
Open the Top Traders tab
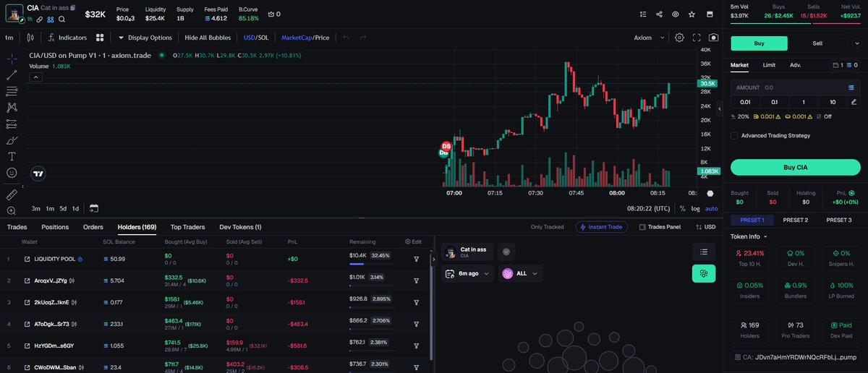(187, 227)
